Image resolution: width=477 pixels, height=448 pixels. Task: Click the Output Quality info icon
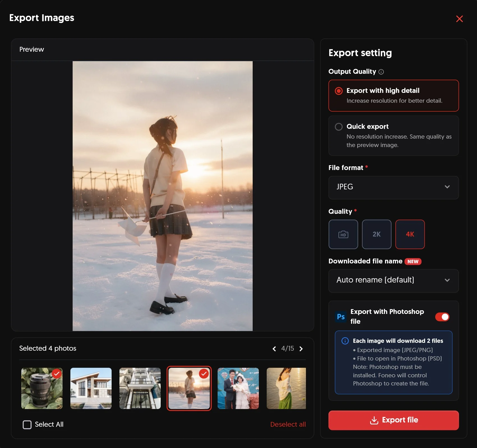381,72
